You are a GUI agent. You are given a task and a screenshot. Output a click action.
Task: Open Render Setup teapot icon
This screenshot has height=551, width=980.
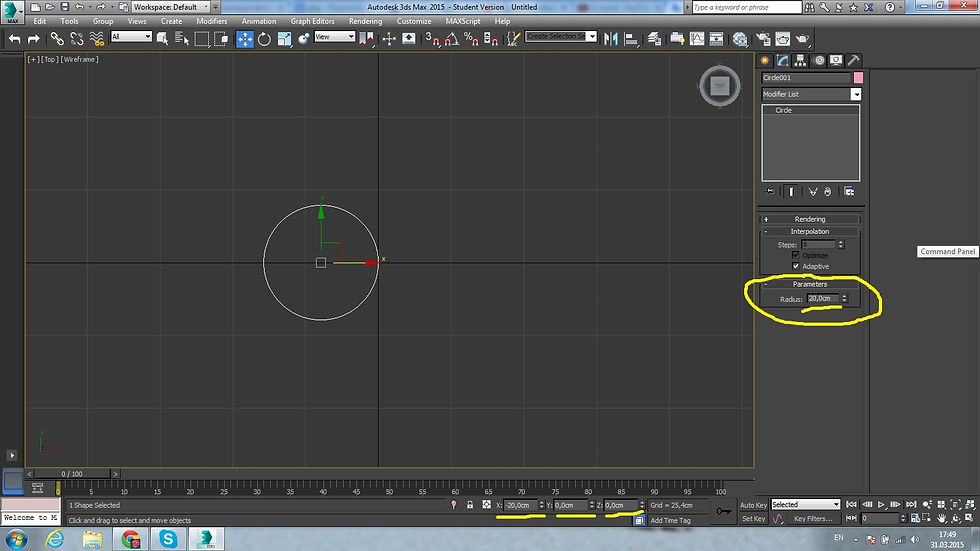[x=763, y=39]
